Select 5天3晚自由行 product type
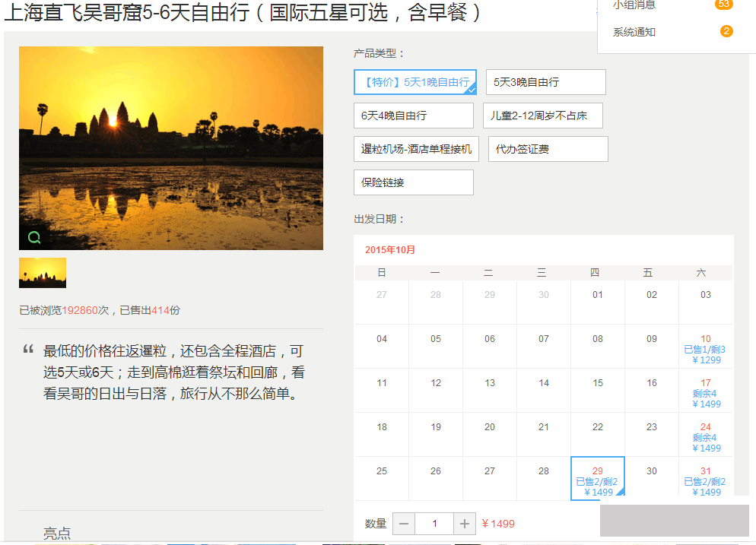This screenshot has width=756, height=545. click(545, 82)
